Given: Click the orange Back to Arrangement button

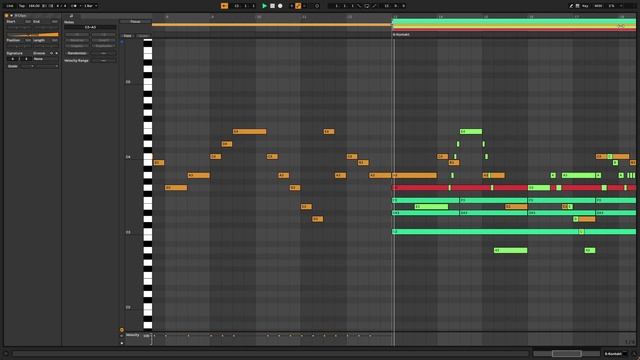Looking at the screenshot, I should (224, 6).
